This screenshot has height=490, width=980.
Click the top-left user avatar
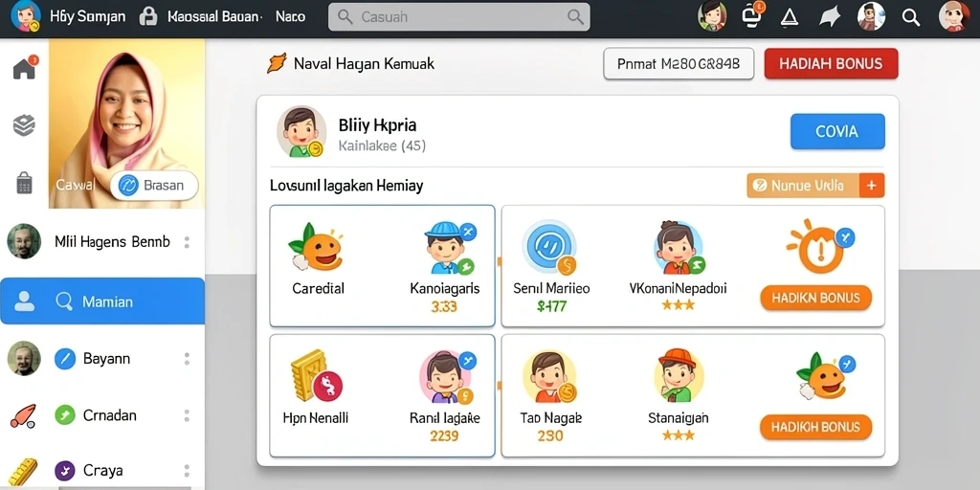pos(26,16)
